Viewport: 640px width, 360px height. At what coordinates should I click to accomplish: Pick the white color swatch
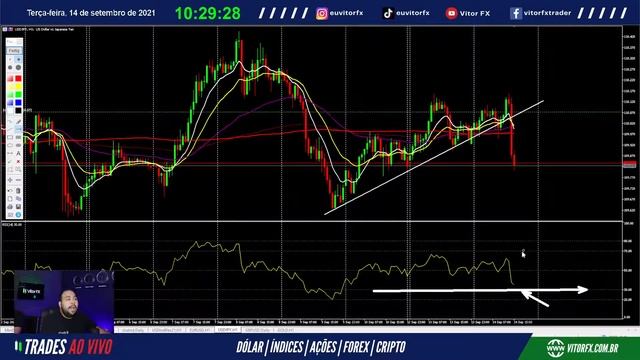click(10, 110)
